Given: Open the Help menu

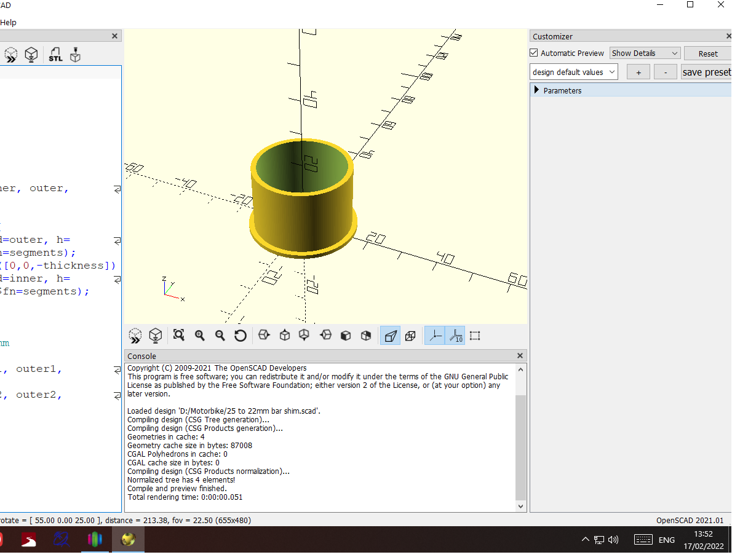Looking at the screenshot, I should (9, 22).
